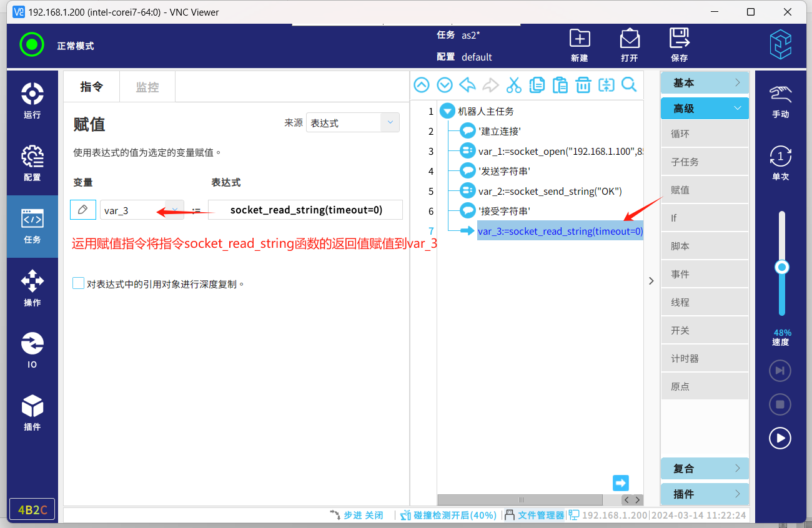Click the 保存 save icon
Image resolution: width=812 pixels, height=528 pixels.
[679, 44]
